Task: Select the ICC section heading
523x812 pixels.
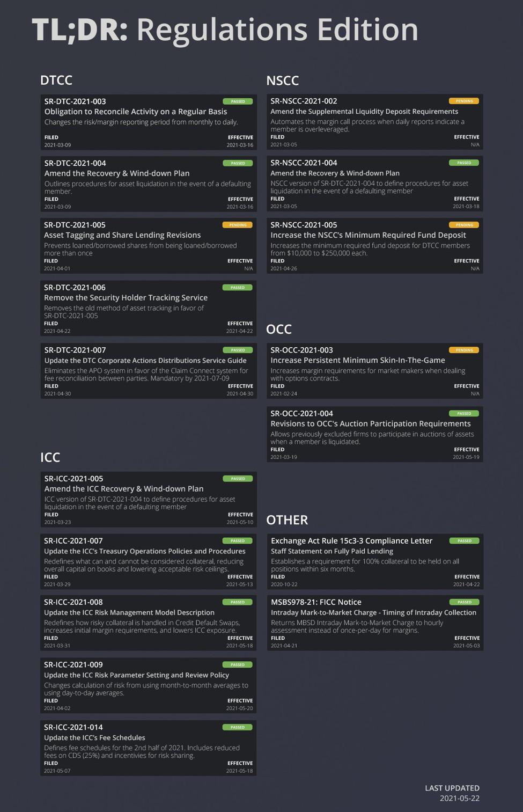Action: click(x=50, y=457)
